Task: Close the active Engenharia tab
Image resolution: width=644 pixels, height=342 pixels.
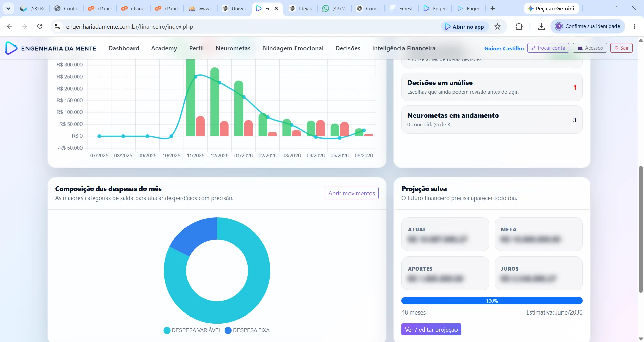Action: (x=276, y=8)
